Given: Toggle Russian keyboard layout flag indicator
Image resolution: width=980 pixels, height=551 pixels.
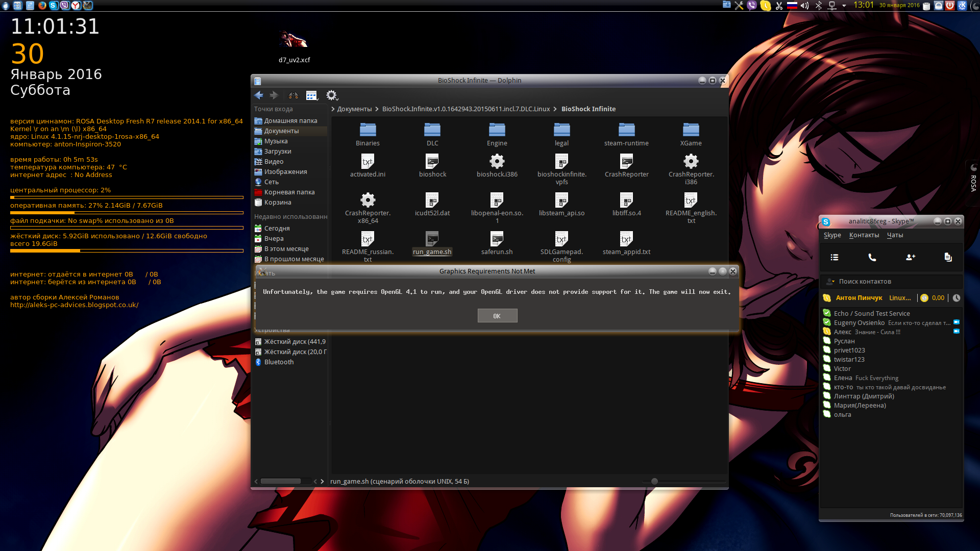Looking at the screenshot, I should [792, 6].
